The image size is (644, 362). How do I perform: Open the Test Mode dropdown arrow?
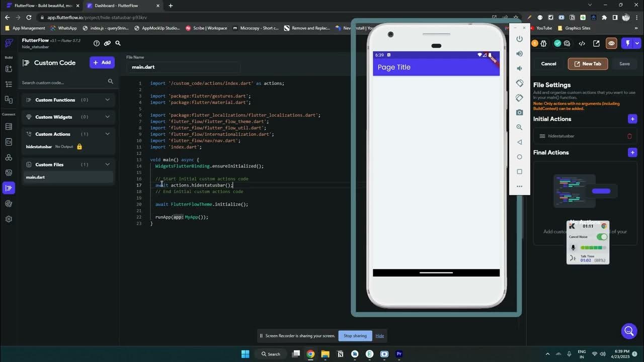(637, 43)
